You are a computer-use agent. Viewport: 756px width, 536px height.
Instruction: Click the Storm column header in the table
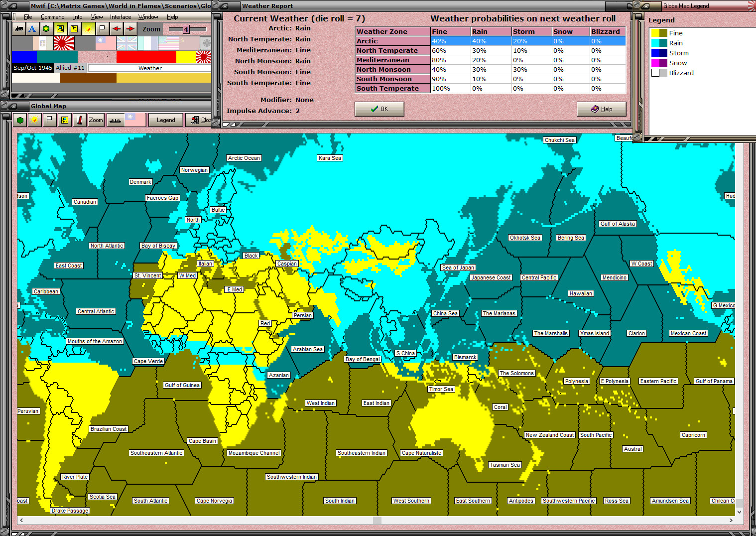coord(531,32)
